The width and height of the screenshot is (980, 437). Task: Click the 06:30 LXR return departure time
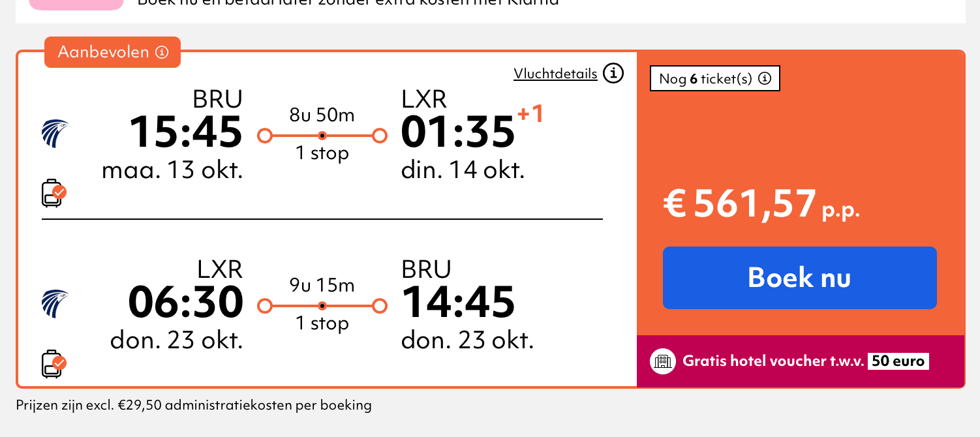[x=185, y=303]
